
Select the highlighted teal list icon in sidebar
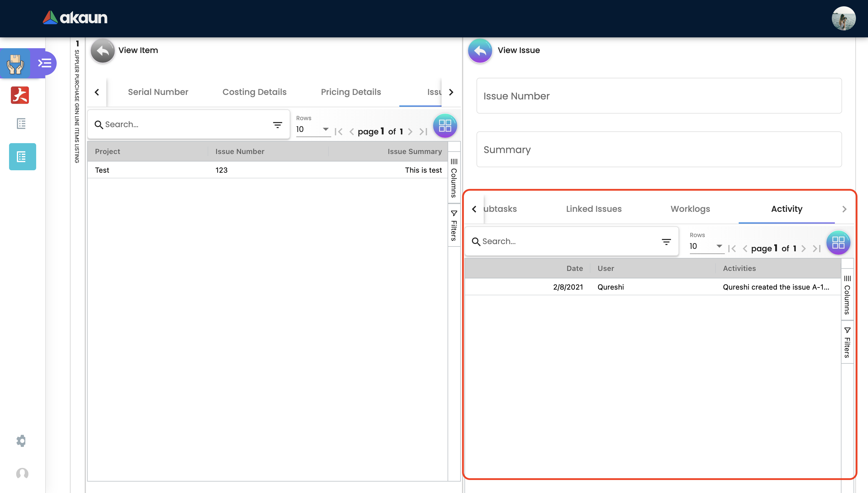pyautogui.click(x=22, y=157)
